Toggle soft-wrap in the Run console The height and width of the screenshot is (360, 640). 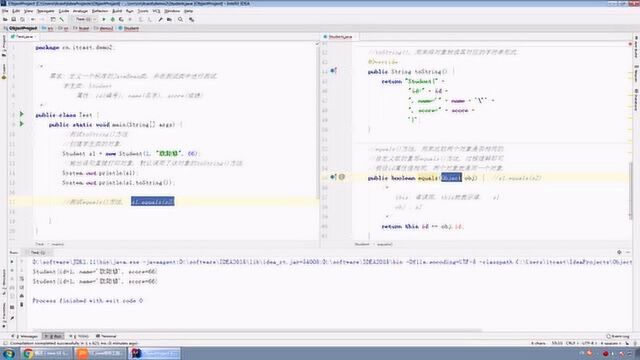pyautogui.click(x=22, y=279)
